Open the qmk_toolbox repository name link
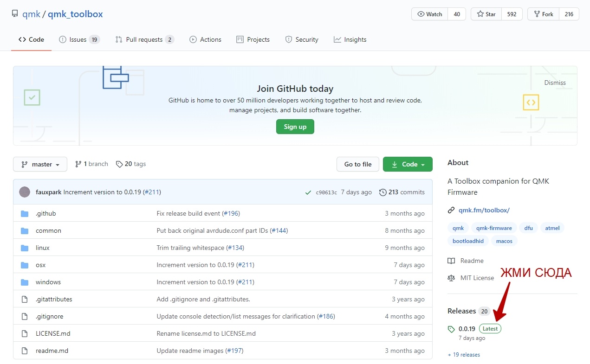Viewport: 590px width, 364px height. coord(75,14)
